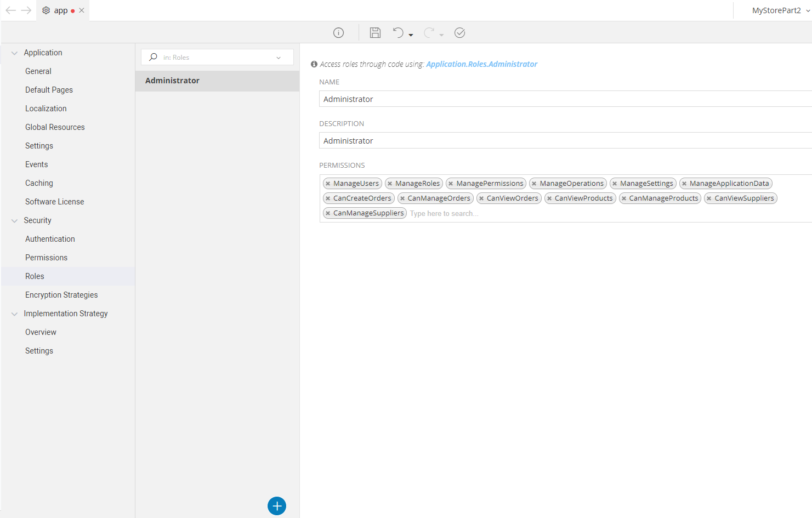This screenshot has height=518, width=812.
Task: Open the Permissions page in sidebar
Action: 47,258
